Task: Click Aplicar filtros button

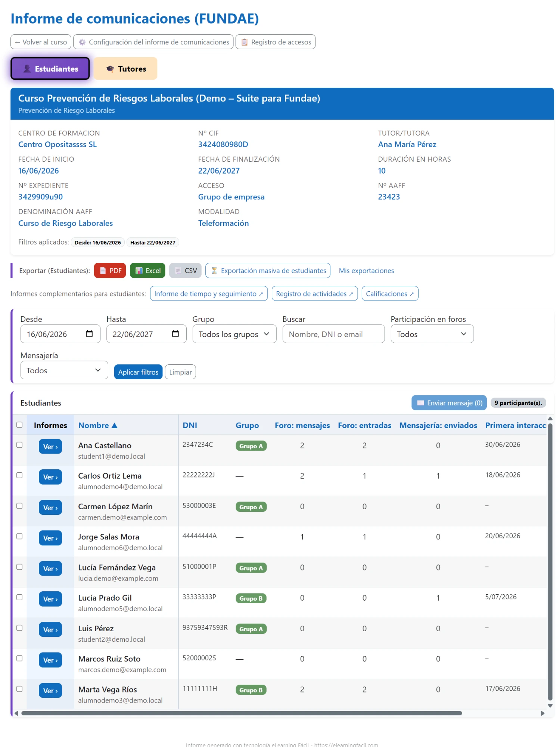Action: coord(138,372)
